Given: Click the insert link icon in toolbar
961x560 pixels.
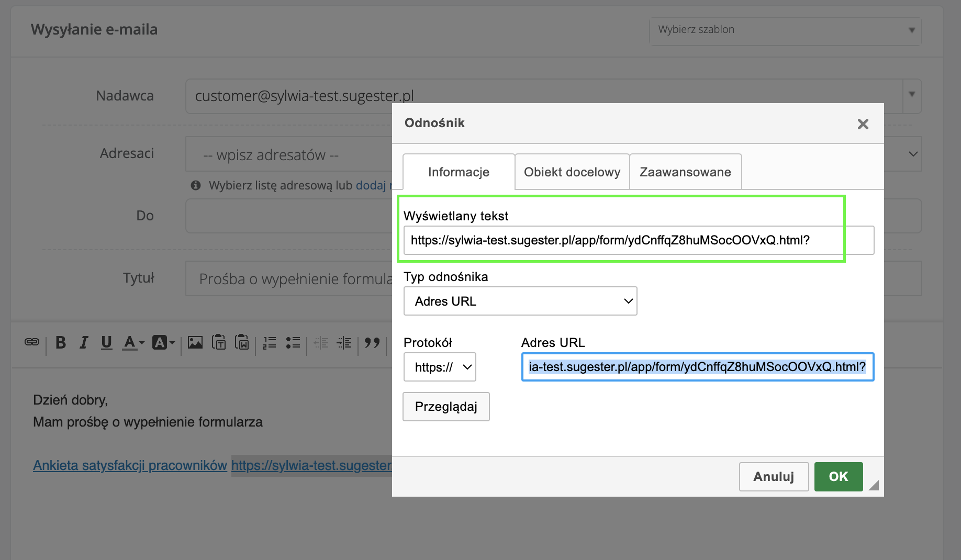Looking at the screenshot, I should pos(32,342).
